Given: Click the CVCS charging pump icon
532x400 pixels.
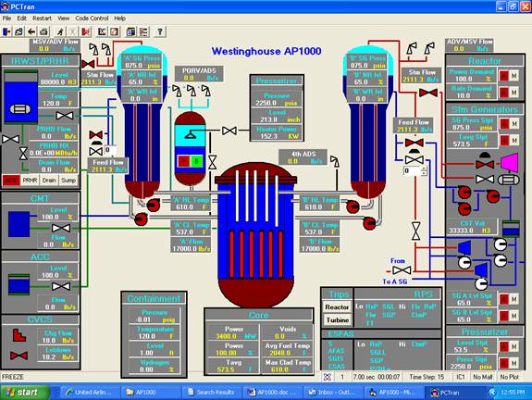Looking at the screenshot, I should click(x=19, y=335).
